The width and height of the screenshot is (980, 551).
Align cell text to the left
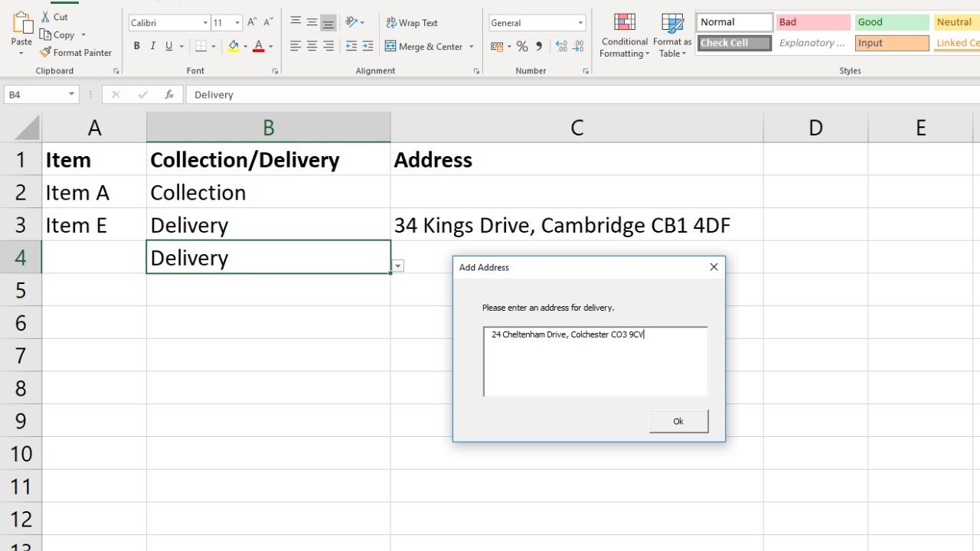[x=296, y=47]
